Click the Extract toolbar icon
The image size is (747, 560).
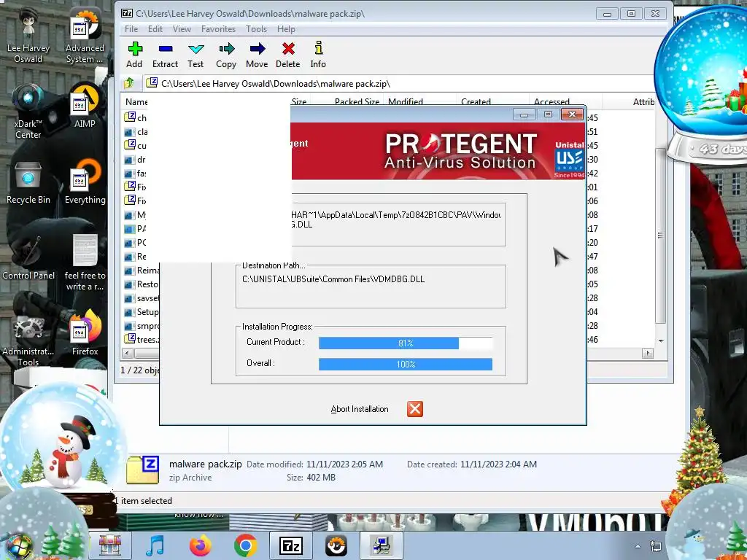tap(166, 55)
